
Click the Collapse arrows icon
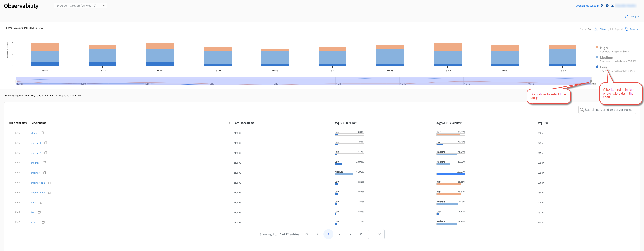[626, 17]
